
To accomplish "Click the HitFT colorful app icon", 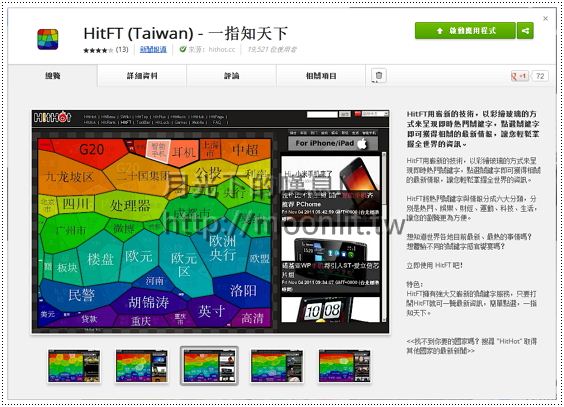I will click(x=47, y=39).
